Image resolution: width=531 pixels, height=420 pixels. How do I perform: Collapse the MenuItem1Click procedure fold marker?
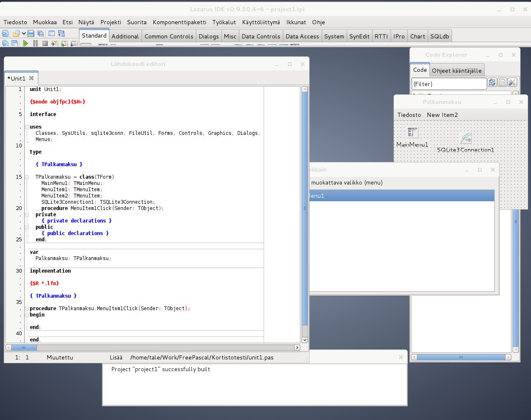(x=27, y=309)
